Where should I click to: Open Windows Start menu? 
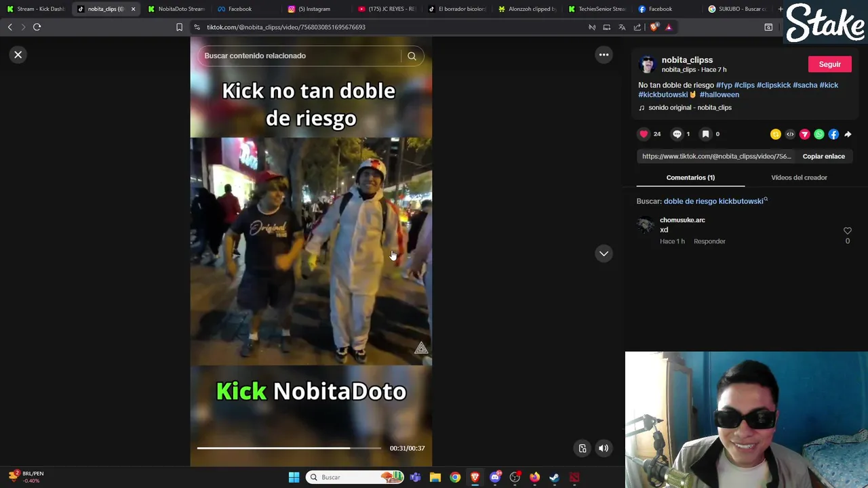pos(294,477)
